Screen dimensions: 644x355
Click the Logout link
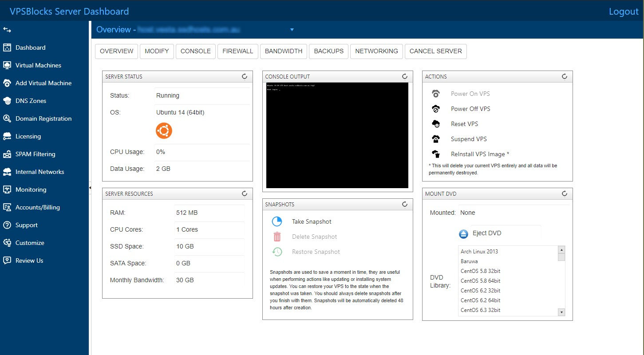[623, 12]
